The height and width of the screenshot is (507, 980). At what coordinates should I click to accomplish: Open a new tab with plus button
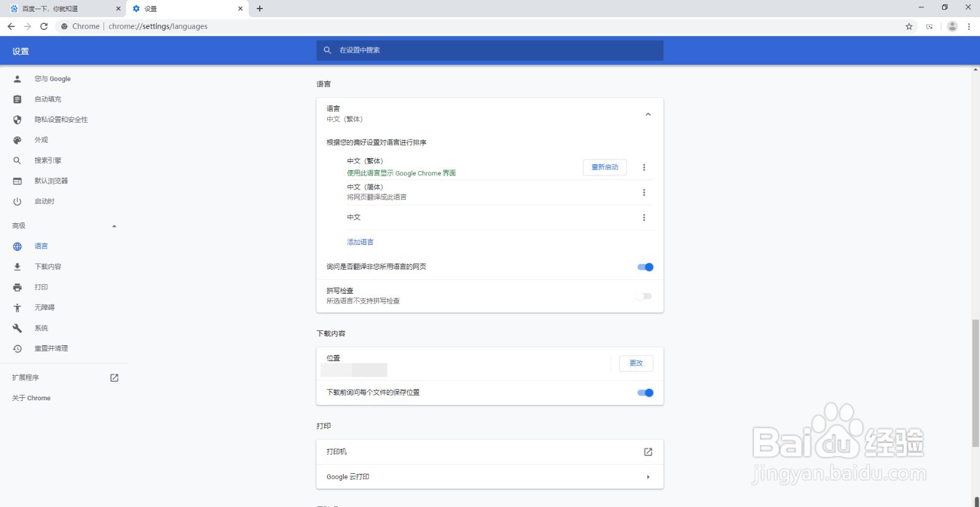click(260, 9)
